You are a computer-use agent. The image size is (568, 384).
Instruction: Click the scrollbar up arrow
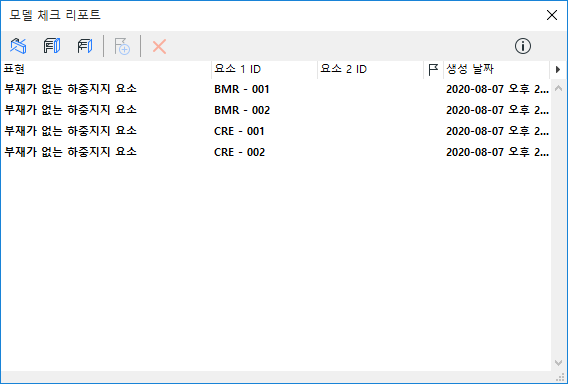[558, 88]
